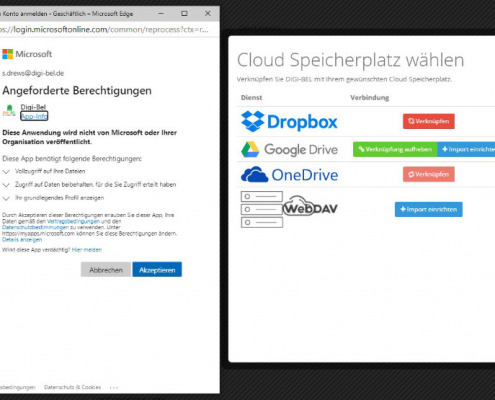The image size is (495, 400).
Task: Click Verknüpfen button for OneDrive
Action: pos(429,174)
